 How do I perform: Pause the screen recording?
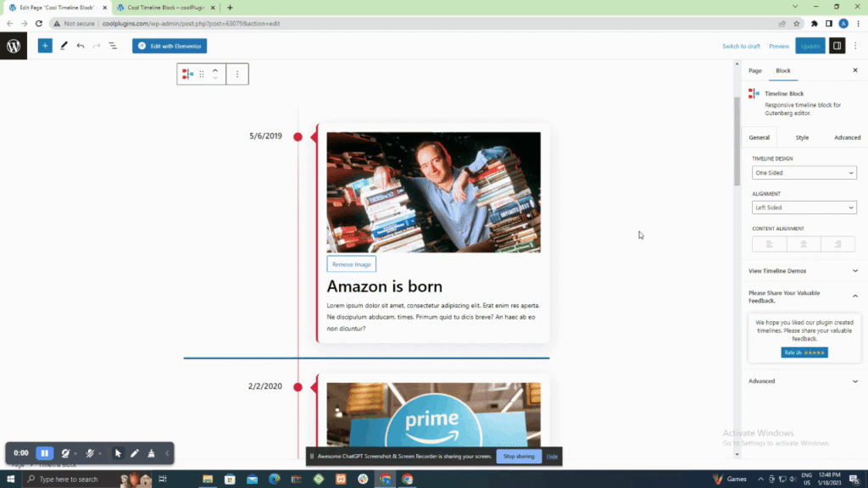coord(45,453)
